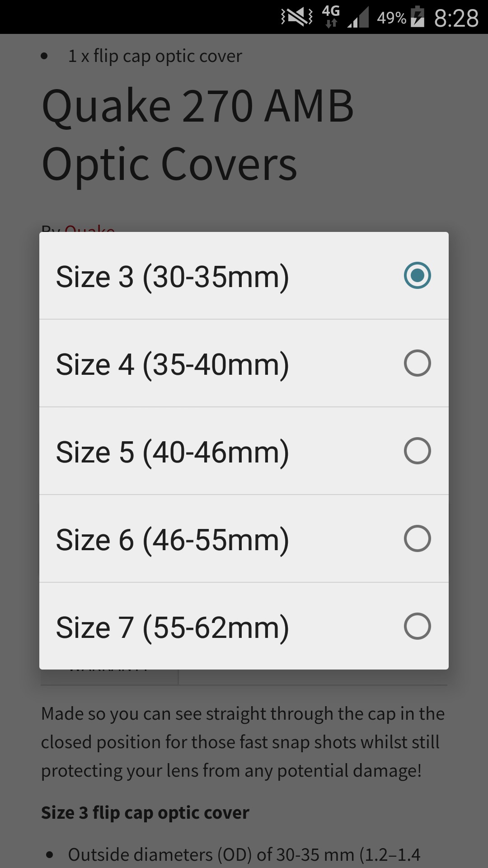Tap the signal strength bars icon
The image size is (488, 868).
coord(358,17)
